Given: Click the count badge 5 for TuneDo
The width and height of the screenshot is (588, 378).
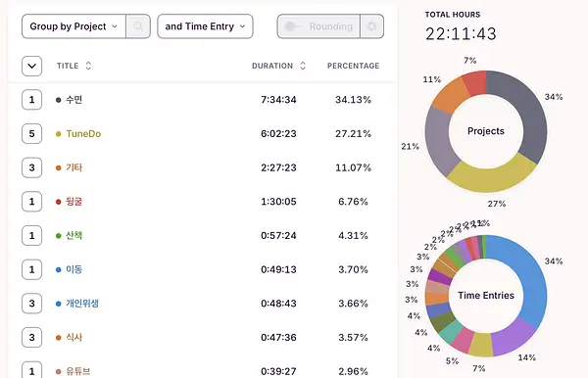Looking at the screenshot, I should pos(32,134).
